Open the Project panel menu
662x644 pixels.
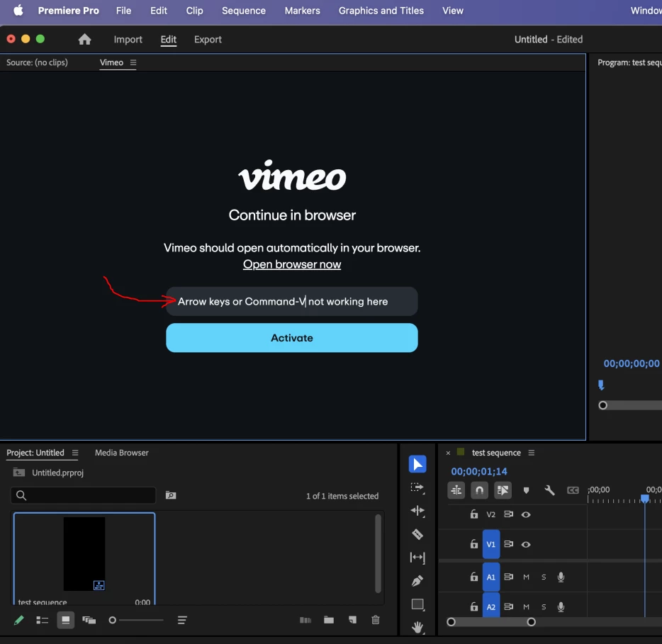[75, 453]
